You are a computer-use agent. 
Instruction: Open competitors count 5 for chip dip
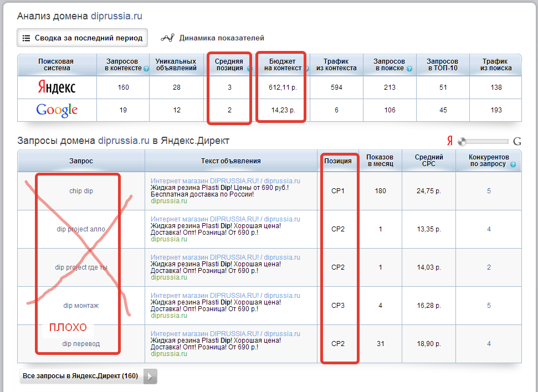489,190
